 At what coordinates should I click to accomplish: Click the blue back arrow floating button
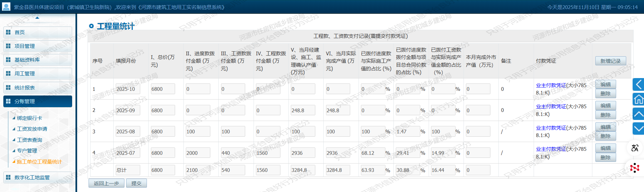pos(638,84)
